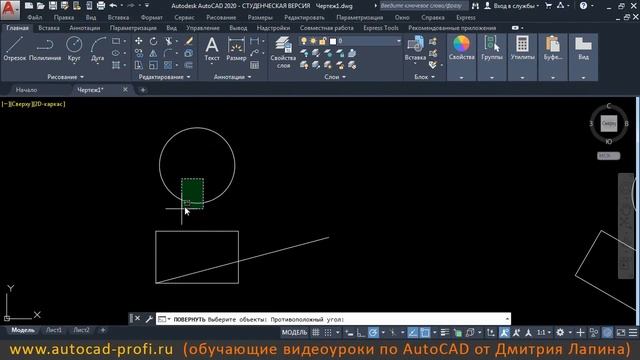Click the МОДЕЛЬ status bar button
Screen dimensions: 640x360
[x=294, y=333]
